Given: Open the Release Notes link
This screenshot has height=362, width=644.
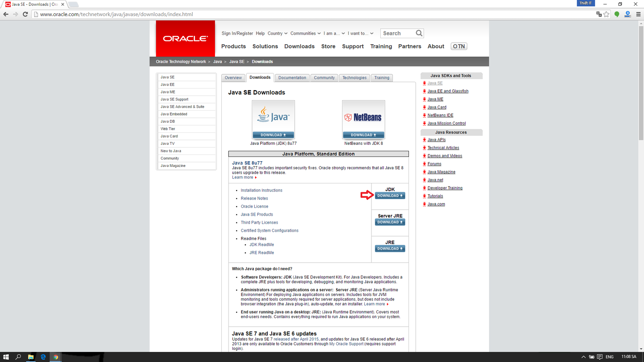Looking at the screenshot, I should [254, 198].
